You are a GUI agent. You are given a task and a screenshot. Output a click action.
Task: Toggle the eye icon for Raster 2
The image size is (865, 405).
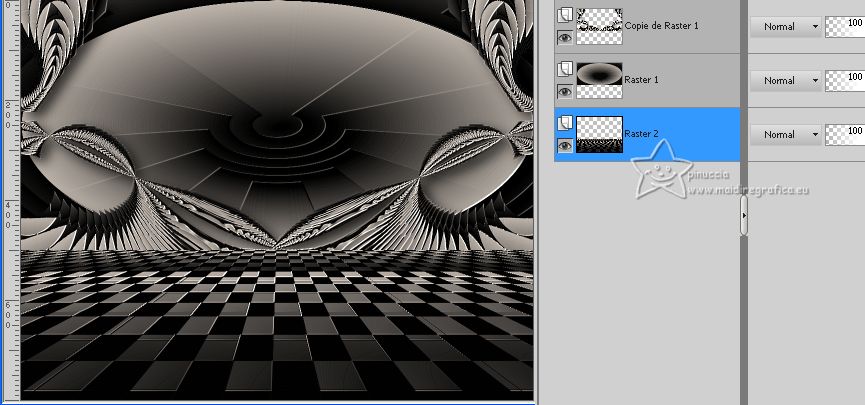564,146
